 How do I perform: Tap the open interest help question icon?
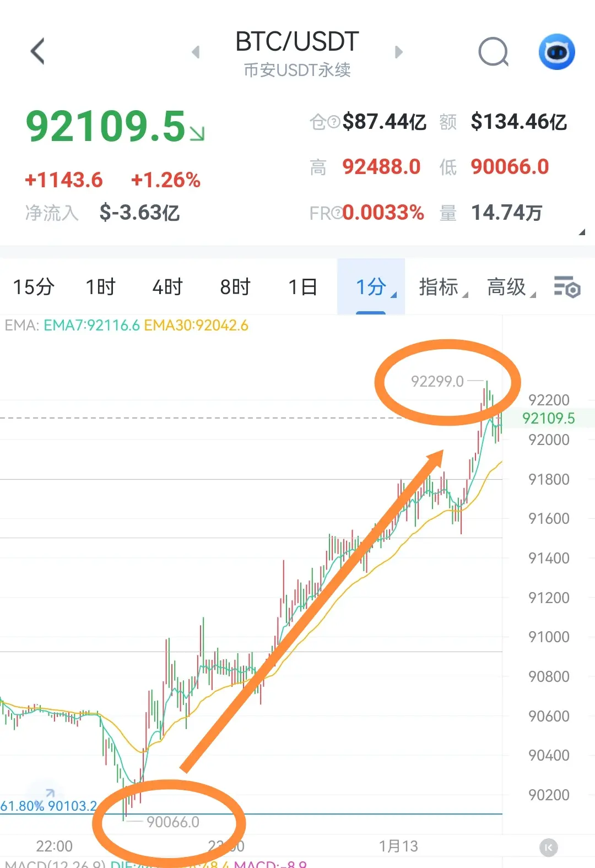[334, 122]
